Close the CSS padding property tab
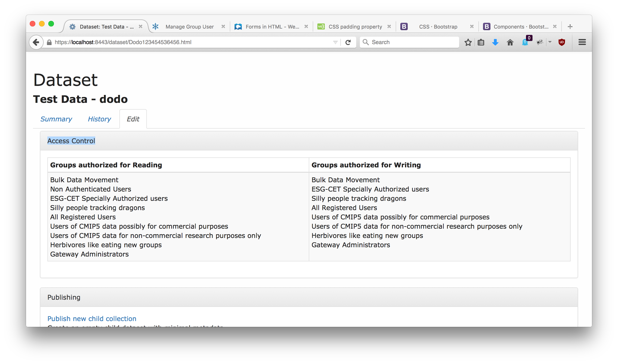The height and width of the screenshot is (364, 618). (x=389, y=26)
